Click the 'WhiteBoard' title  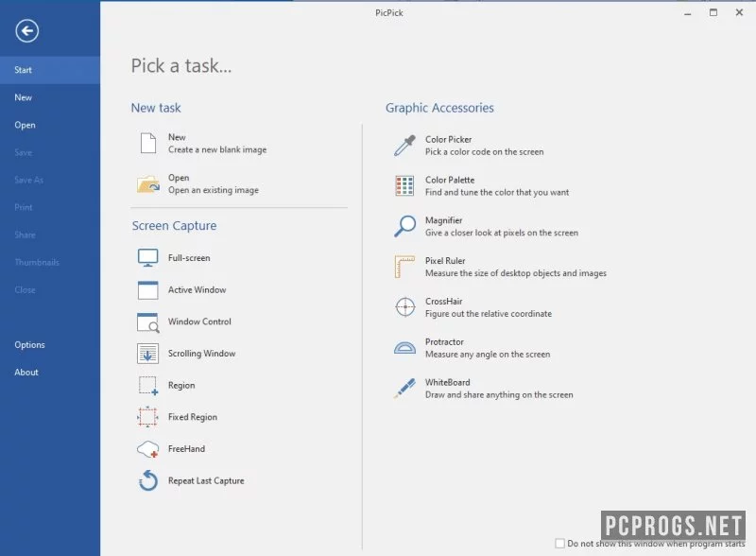[447, 382]
